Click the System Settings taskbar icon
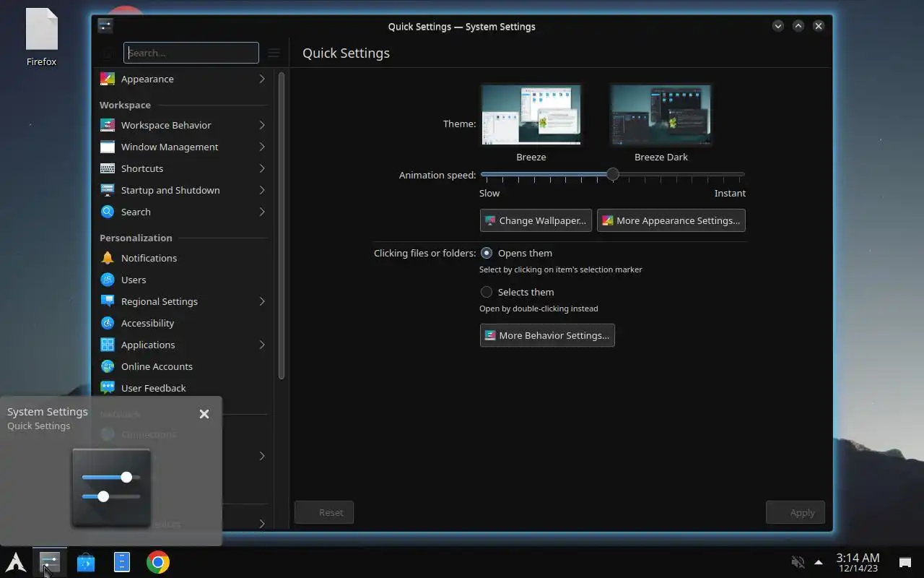This screenshot has height=578, width=924. pyautogui.click(x=50, y=562)
